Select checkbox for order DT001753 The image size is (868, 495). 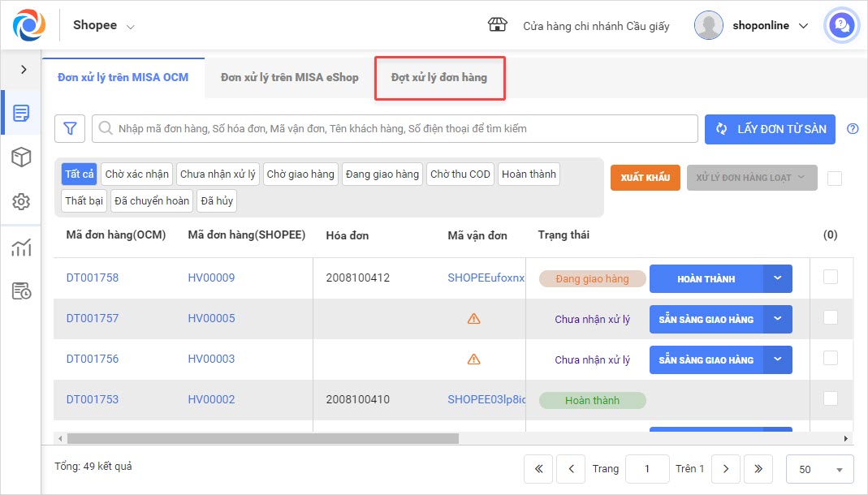coord(831,398)
